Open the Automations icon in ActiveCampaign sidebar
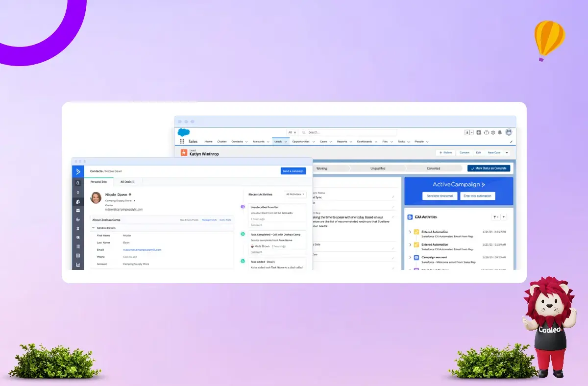588x386 pixels. pyautogui.click(x=78, y=219)
